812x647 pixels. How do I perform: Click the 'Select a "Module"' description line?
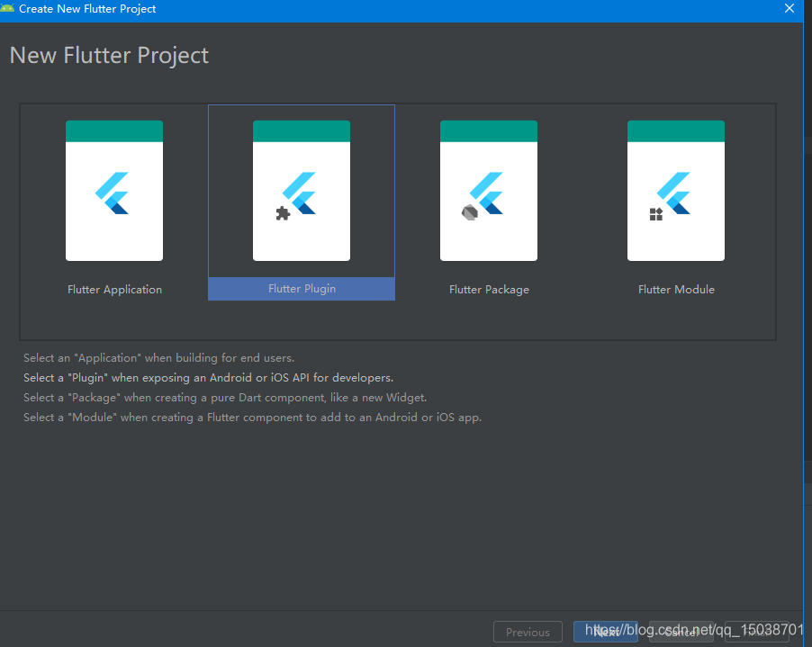(x=252, y=418)
